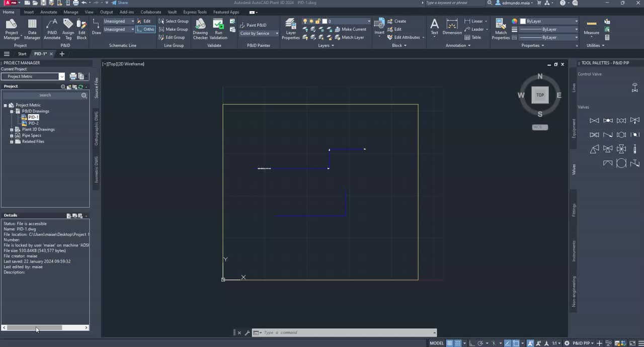Select a gate valve symbol from the Valves palette
The height and width of the screenshot is (347, 644).
click(594, 120)
